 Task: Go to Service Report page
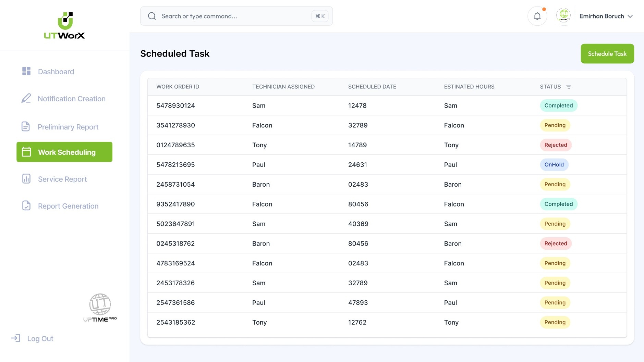coord(62,179)
